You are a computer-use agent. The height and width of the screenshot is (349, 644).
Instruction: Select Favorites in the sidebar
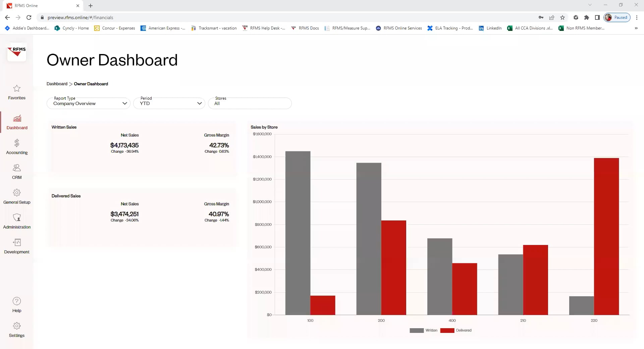(x=17, y=93)
